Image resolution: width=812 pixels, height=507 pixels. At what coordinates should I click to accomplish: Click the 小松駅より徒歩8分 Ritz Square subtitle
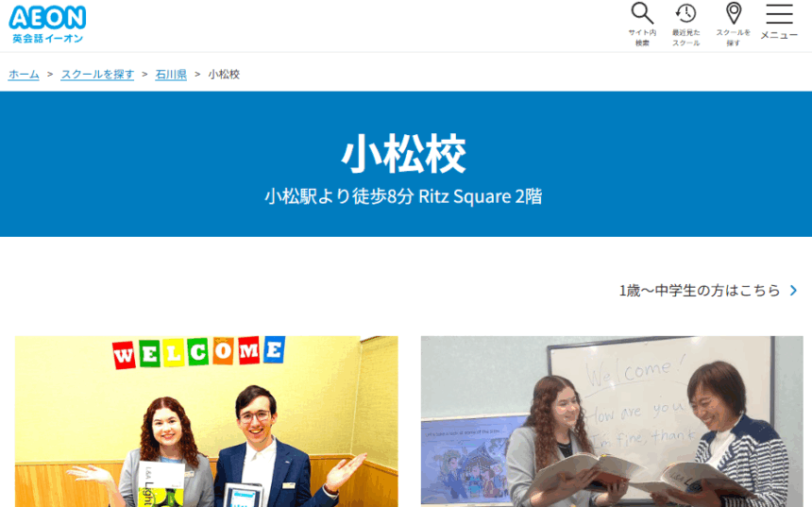[404, 197]
